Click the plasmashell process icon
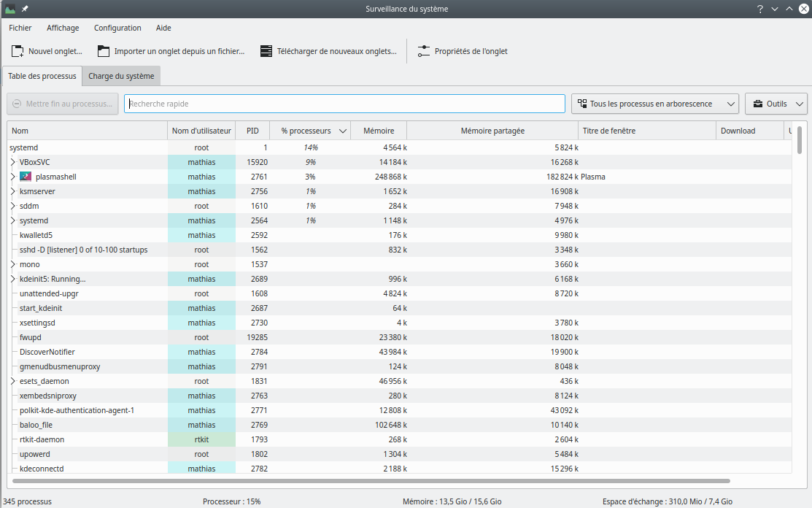Screen dimensions: 812x508 tap(26, 177)
